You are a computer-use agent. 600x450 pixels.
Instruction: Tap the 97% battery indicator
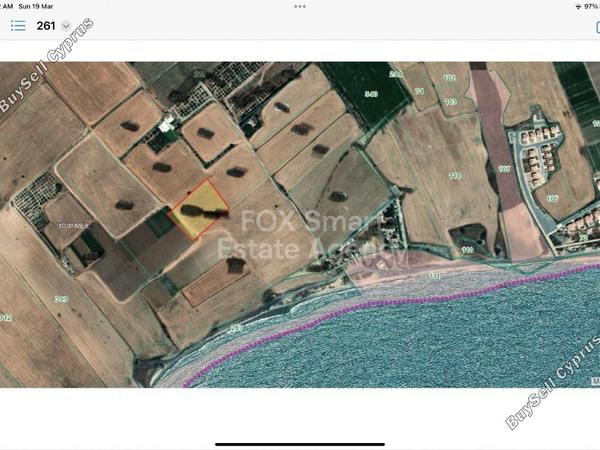(592, 7)
